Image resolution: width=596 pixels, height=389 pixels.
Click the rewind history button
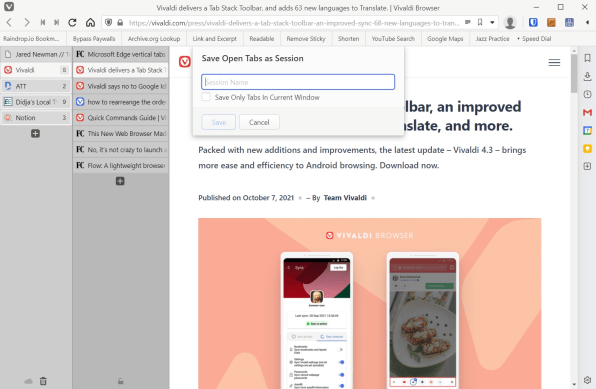[x=43, y=23]
